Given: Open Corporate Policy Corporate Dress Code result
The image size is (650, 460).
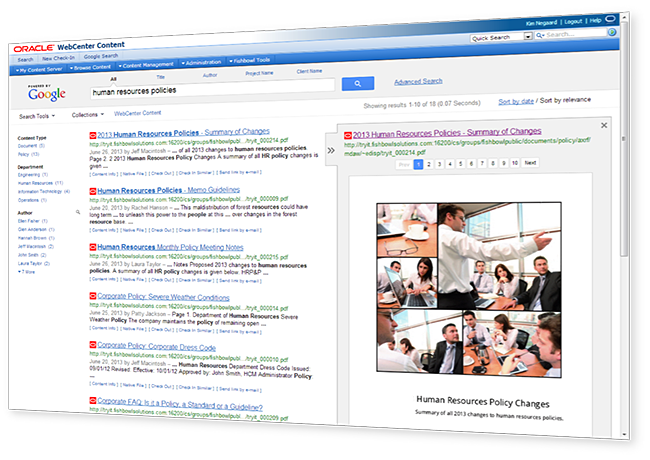Looking at the screenshot, I should click(157, 346).
